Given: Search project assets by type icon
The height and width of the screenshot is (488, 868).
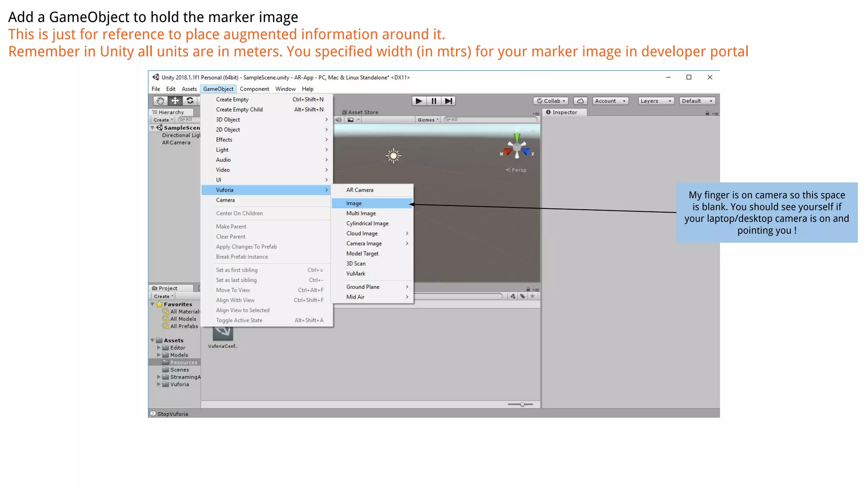Looking at the screenshot, I should [x=513, y=296].
